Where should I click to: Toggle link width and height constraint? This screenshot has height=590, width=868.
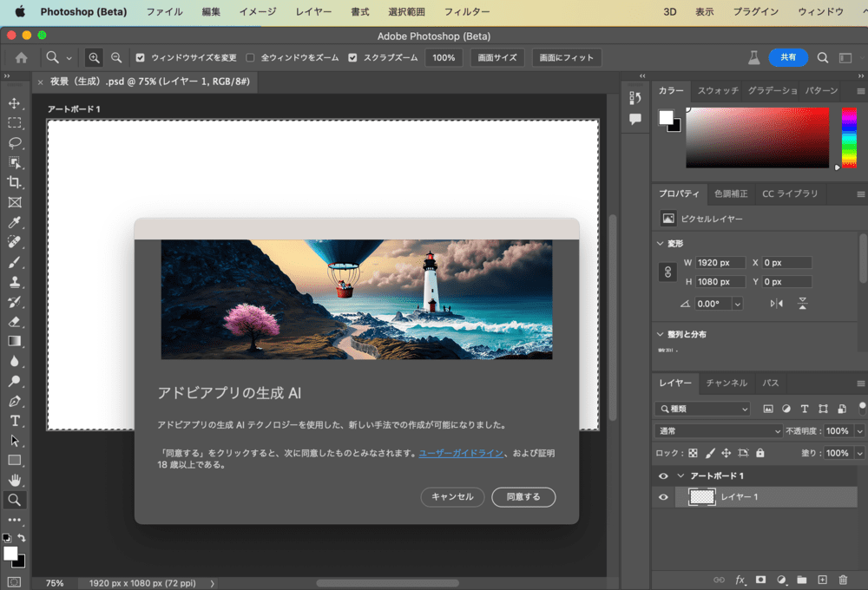667,272
